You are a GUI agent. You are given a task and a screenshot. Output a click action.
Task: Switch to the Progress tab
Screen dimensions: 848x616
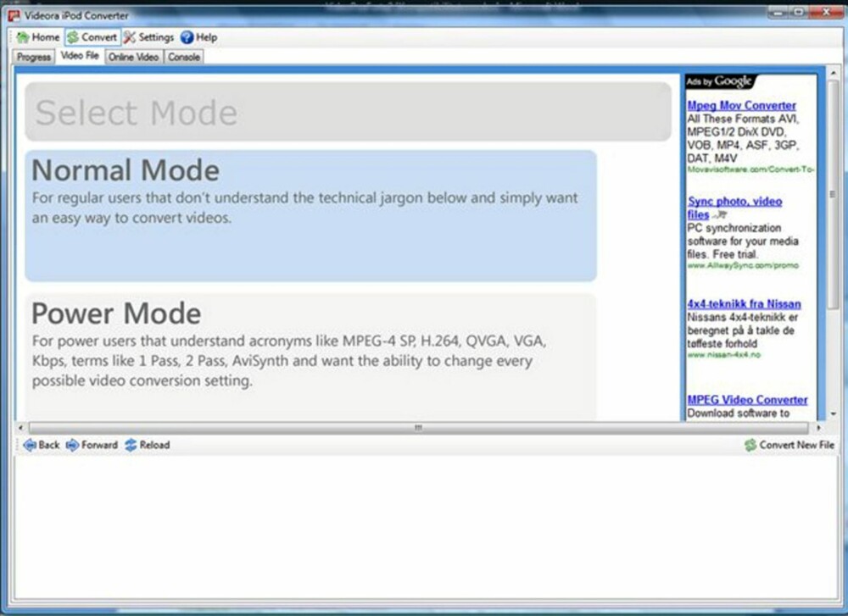34,57
